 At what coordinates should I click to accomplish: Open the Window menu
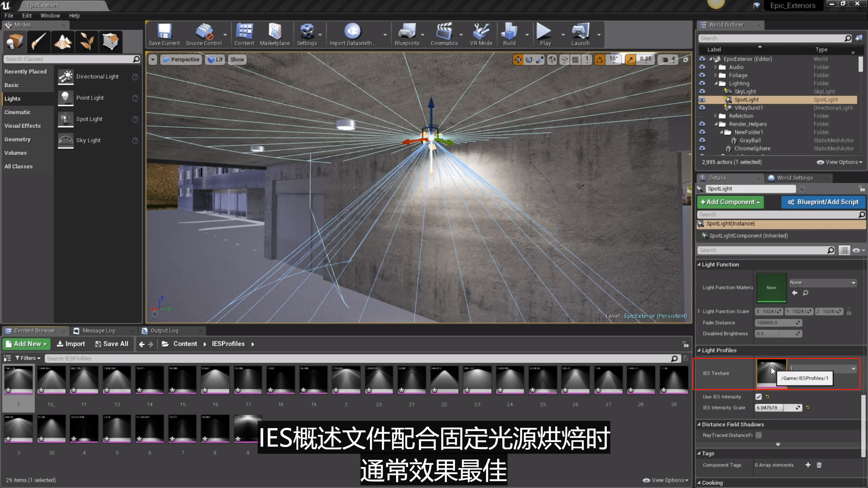pyautogui.click(x=50, y=16)
